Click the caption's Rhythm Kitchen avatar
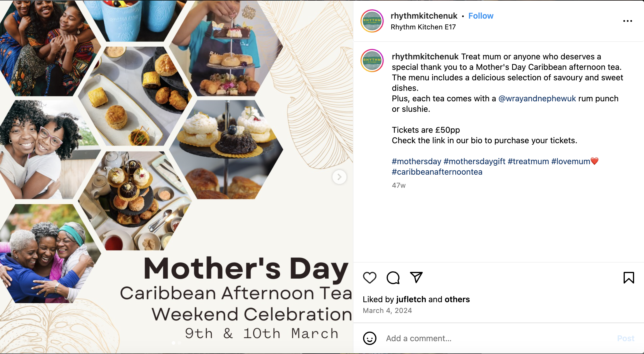 point(372,60)
